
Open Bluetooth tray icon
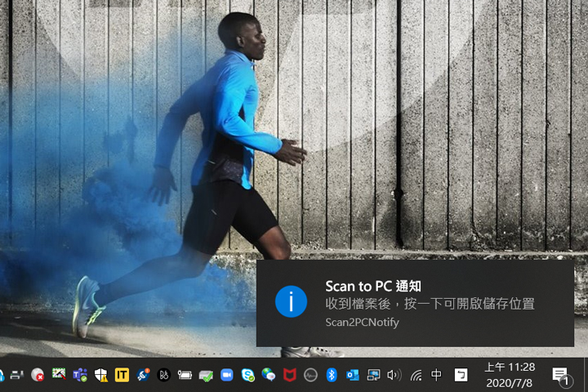(x=332, y=375)
